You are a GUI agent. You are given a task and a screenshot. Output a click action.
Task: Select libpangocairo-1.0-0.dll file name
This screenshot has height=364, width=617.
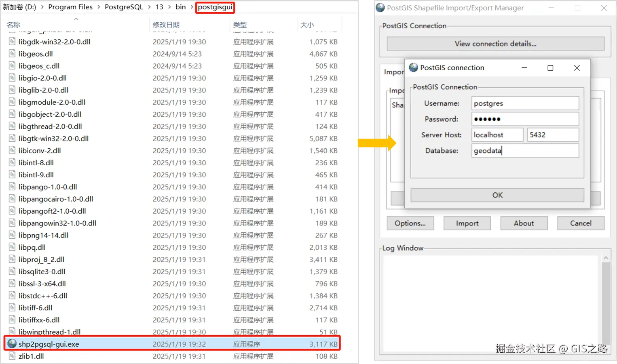(56, 199)
